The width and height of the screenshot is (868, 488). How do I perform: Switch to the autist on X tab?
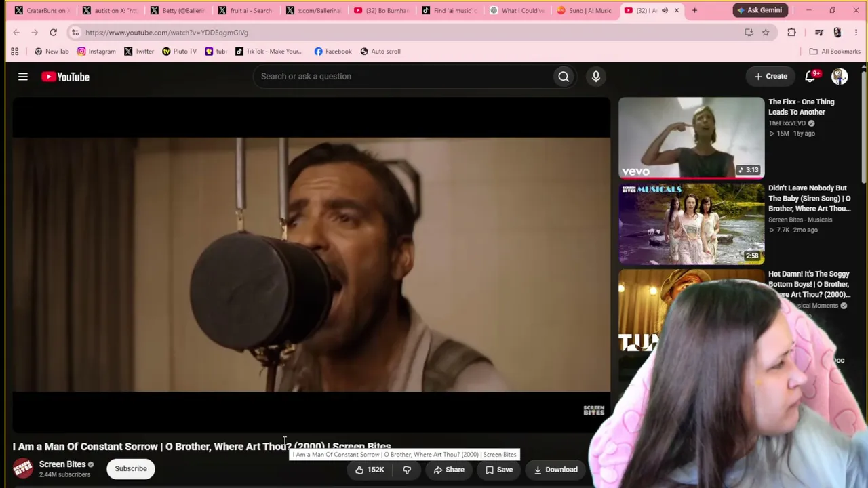(110, 10)
